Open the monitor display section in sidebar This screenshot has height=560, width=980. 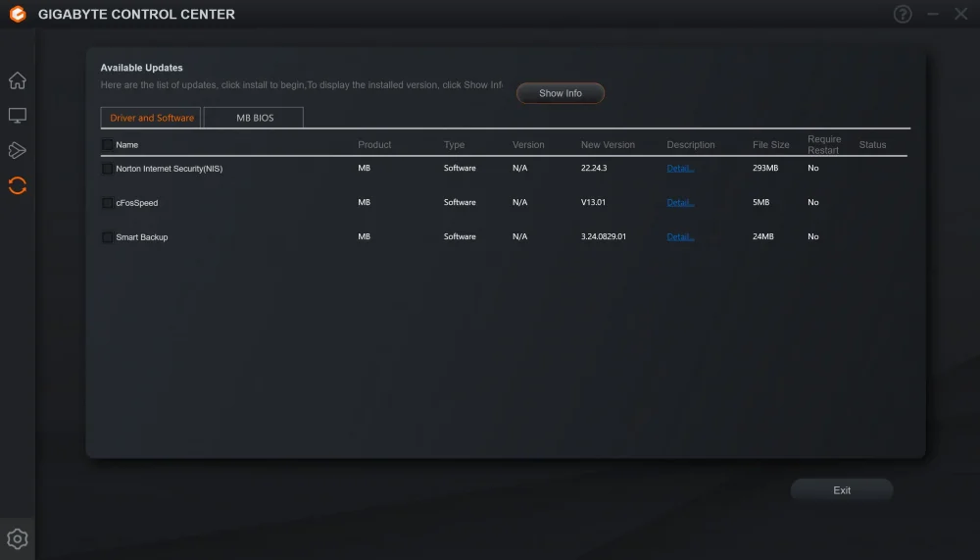tap(18, 116)
